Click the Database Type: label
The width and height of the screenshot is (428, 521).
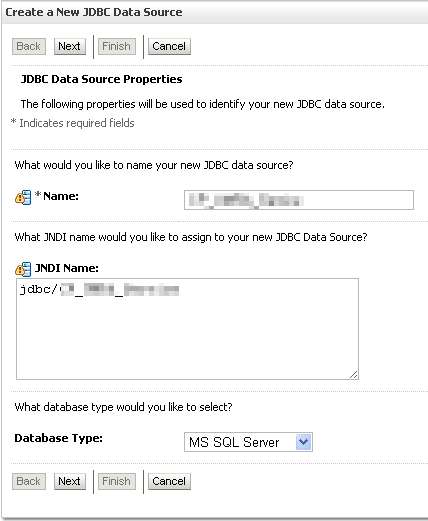59,438
